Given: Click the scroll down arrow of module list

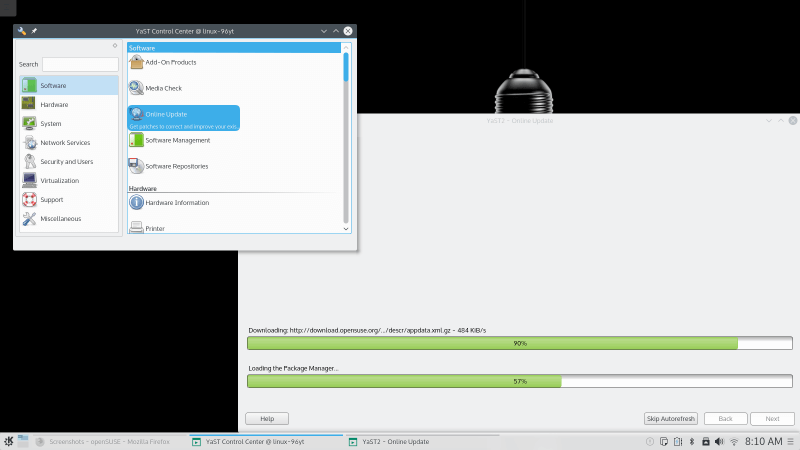Looking at the screenshot, I should 346,229.
